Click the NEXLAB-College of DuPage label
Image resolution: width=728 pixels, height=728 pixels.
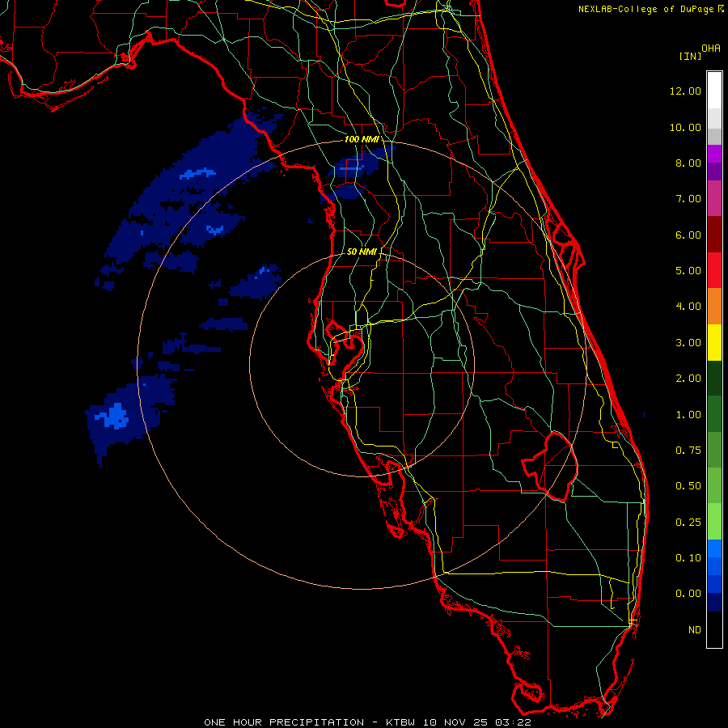coord(645,9)
